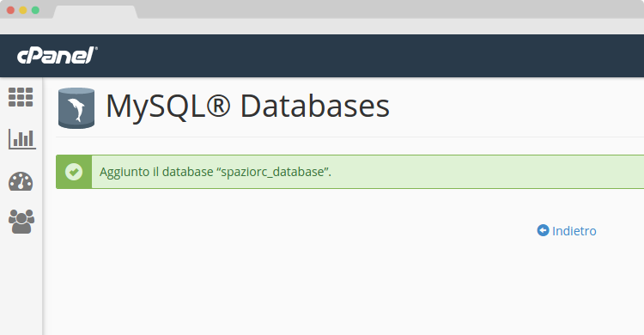Click the yellow minimize window button
Image resolution: width=644 pixels, height=335 pixels.
pyautogui.click(x=23, y=10)
